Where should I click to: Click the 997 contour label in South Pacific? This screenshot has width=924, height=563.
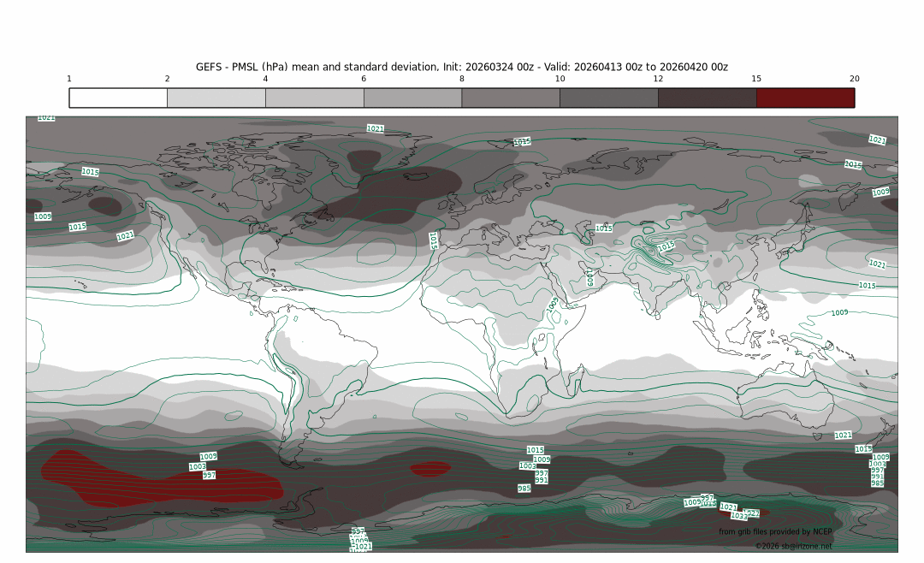pyautogui.click(x=209, y=475)
